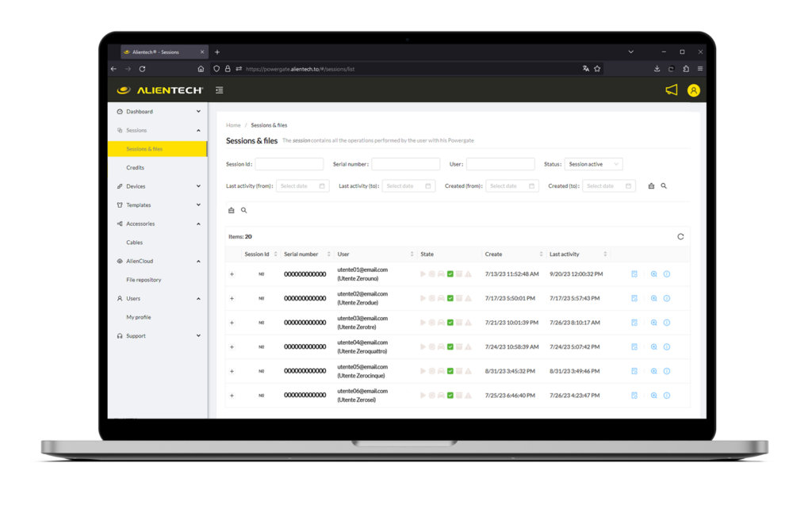Select File repository in sidebar

[x=144, y=280]
